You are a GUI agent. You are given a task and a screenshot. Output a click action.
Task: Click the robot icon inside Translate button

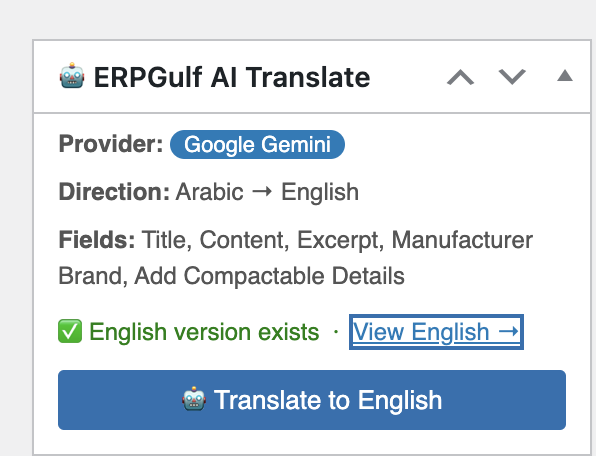pos(194,399)
